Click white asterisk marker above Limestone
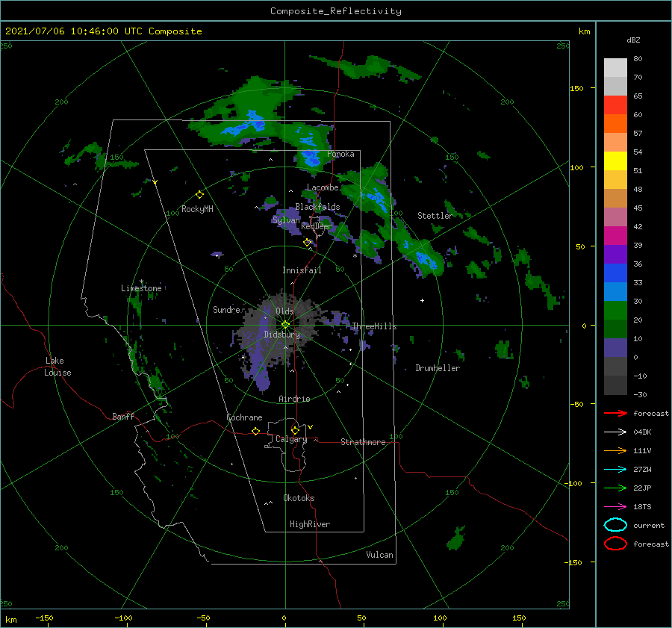Viewport: 672px width, 628px height. coord(141,282)
